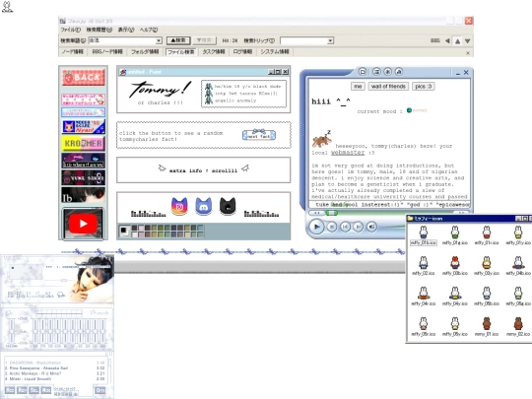Follow the webmaster link
The height and width of the screenshot is (399, 532).
pyautogui.click(x=348, y=153)
